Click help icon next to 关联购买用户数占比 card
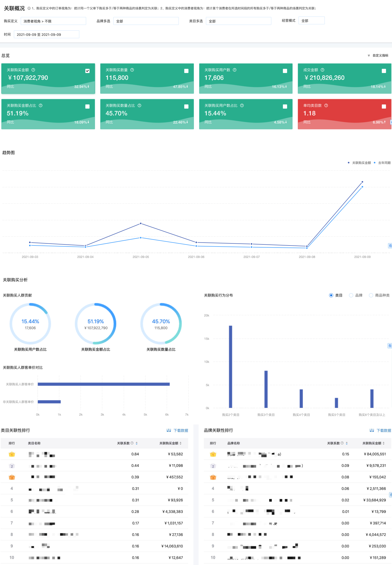 (242, 105)
